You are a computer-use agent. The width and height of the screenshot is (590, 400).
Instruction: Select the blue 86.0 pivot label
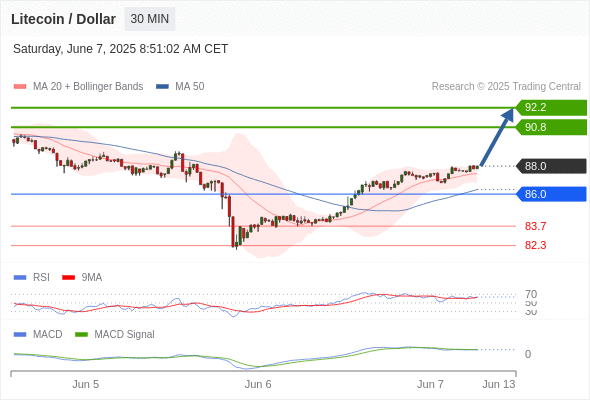[x=551, y=194]
